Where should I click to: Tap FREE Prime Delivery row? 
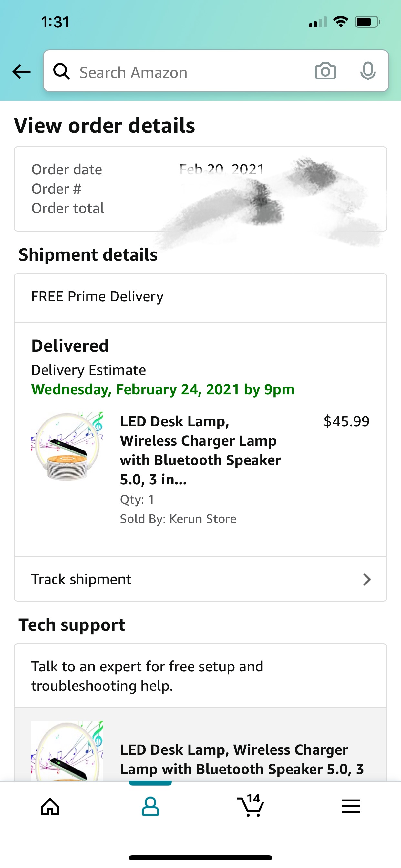click(x=200, y=297)
